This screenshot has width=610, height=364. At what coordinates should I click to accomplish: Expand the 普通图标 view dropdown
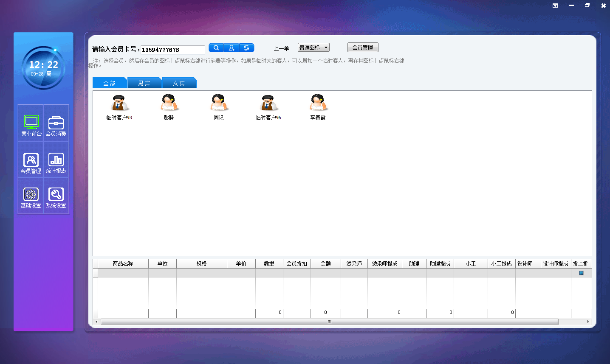pyautogui.click(x=313, y=48)
